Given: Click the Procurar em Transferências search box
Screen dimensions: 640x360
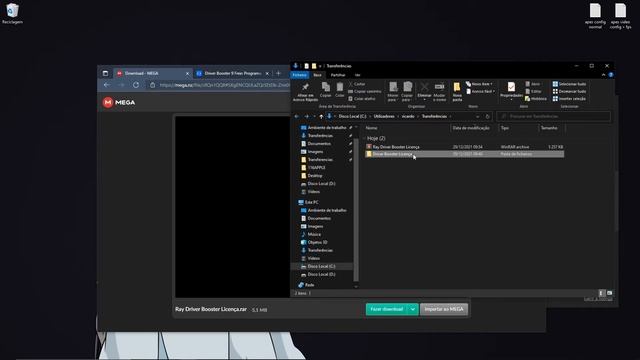Looking at the screenshot, I should click(553, 117).
